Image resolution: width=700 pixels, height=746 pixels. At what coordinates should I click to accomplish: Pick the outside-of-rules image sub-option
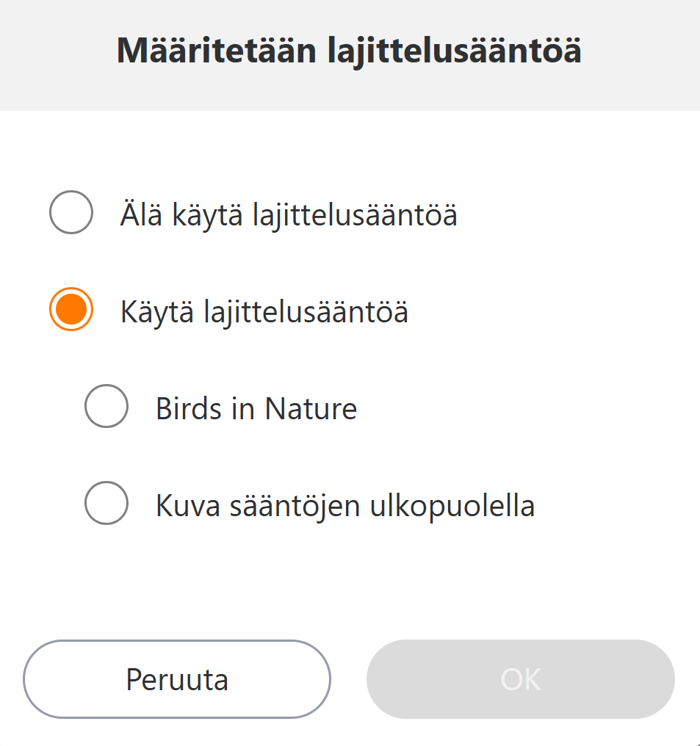[107, 503]
